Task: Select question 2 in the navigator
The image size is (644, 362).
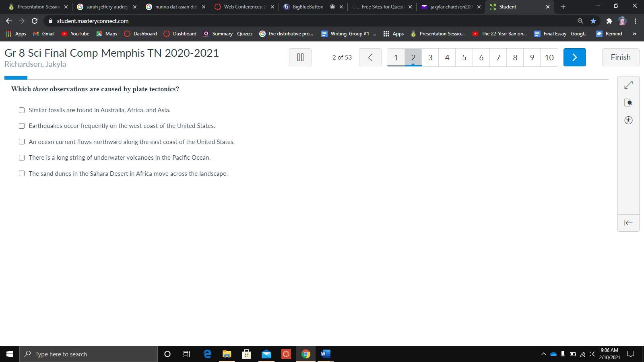Action: [413, 57]
